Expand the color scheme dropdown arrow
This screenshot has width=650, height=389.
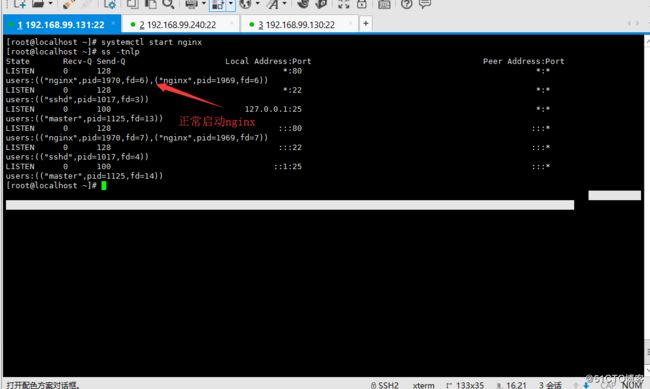point(231,4)
